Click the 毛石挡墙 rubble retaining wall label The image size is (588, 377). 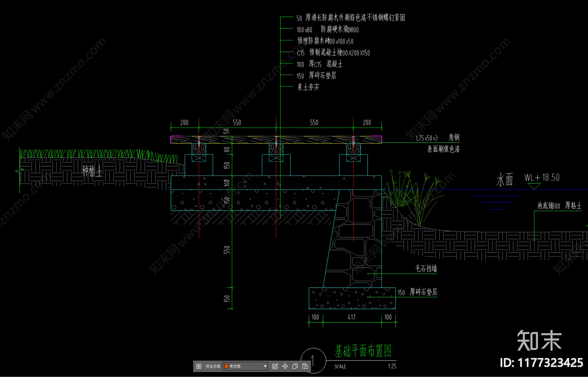pos(426,268)
